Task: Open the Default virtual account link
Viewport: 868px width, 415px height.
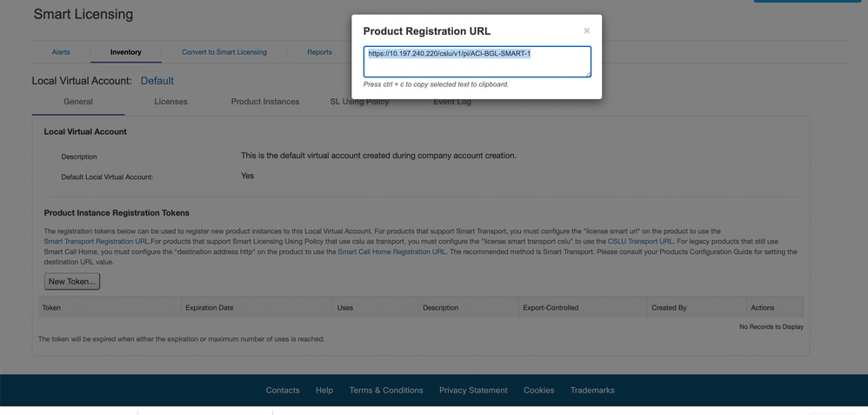Action: click(157, 81)
